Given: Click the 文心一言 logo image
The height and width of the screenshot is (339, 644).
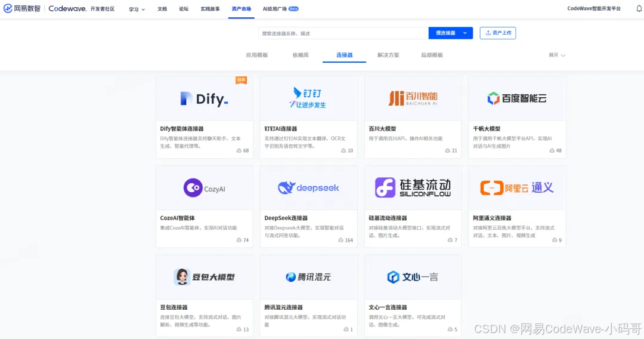Looking at the screenshot, I should click(413, 277).
